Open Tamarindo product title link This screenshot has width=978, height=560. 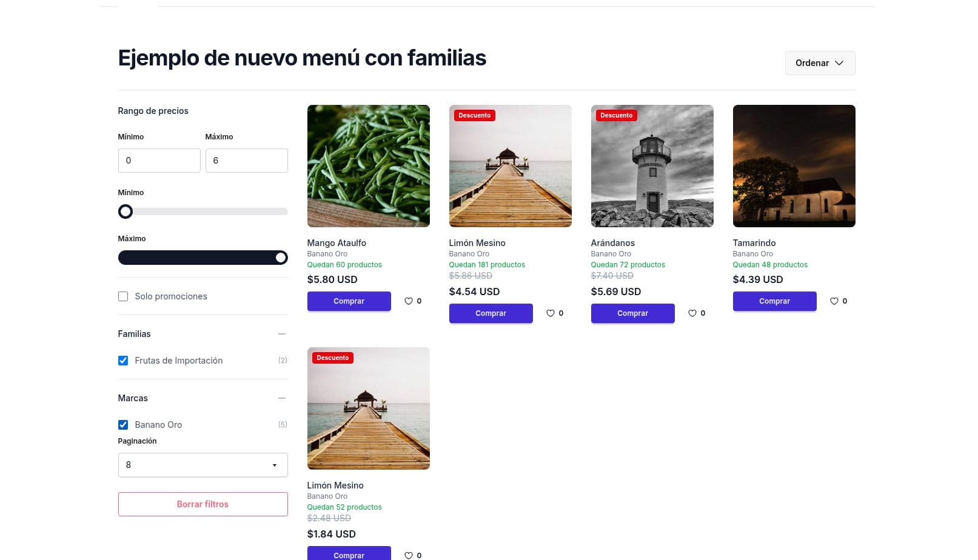[754, 243]
